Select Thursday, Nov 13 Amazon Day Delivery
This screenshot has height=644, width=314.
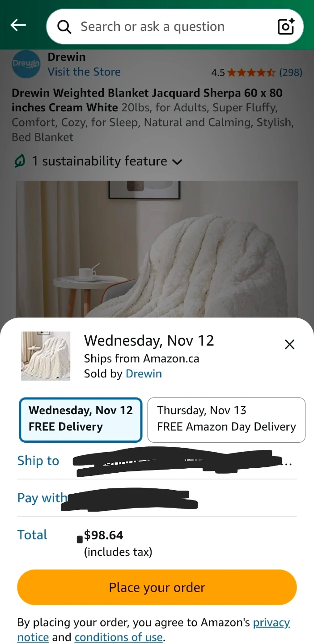[226, 419]
